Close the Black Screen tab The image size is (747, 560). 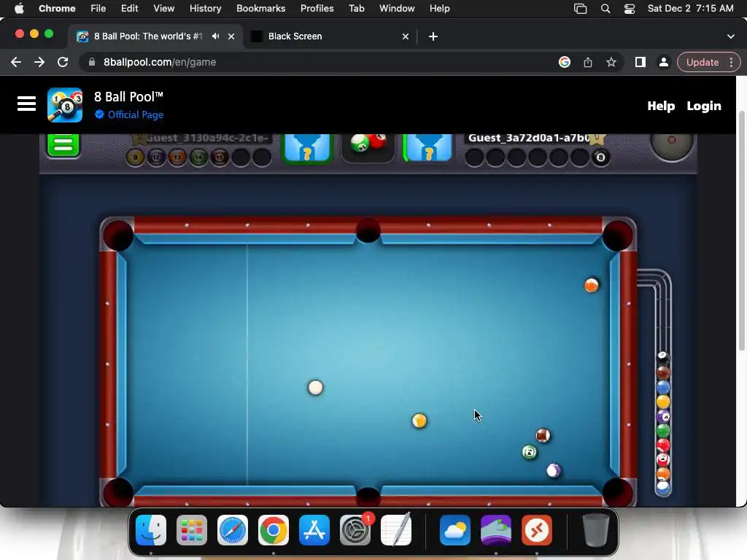click(406, 36)
